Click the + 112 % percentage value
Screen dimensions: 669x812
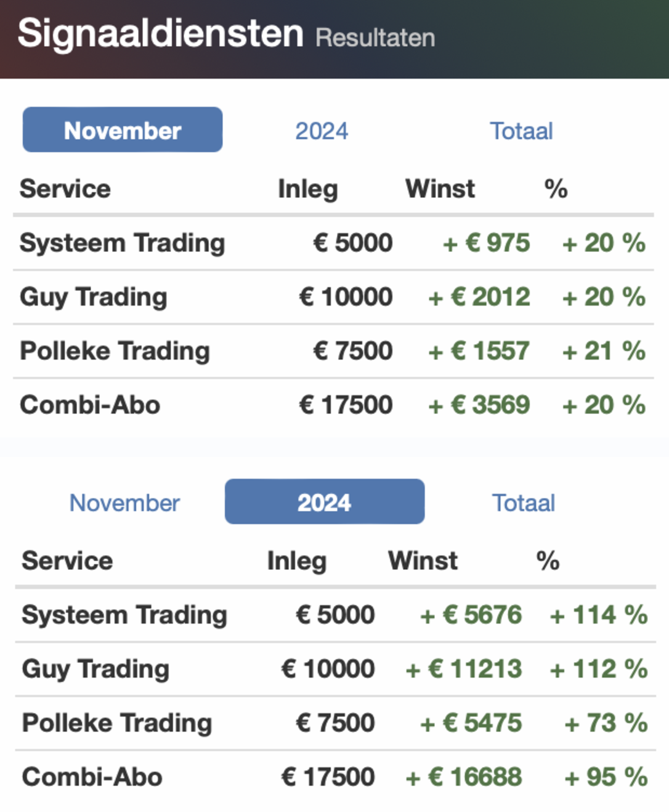[599, 669]
